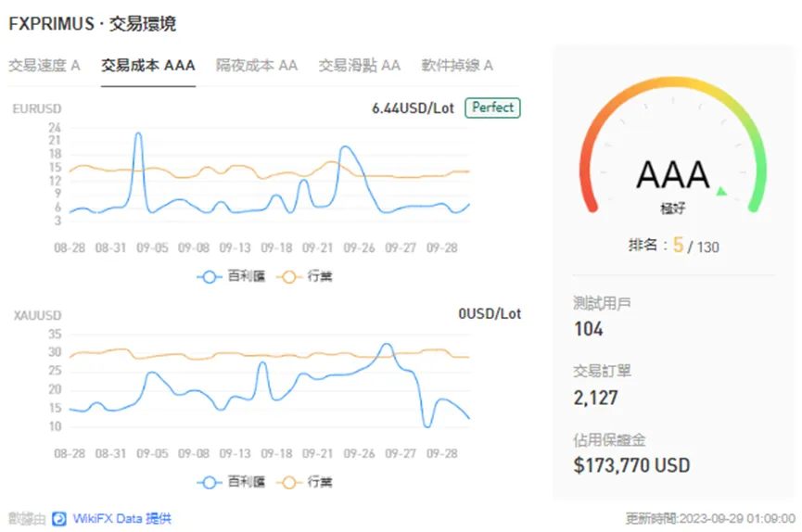The width and height of the screenshot is (802, 532).
Task: Switch to the 交易速度 A tab
Action: click(45, 66)
